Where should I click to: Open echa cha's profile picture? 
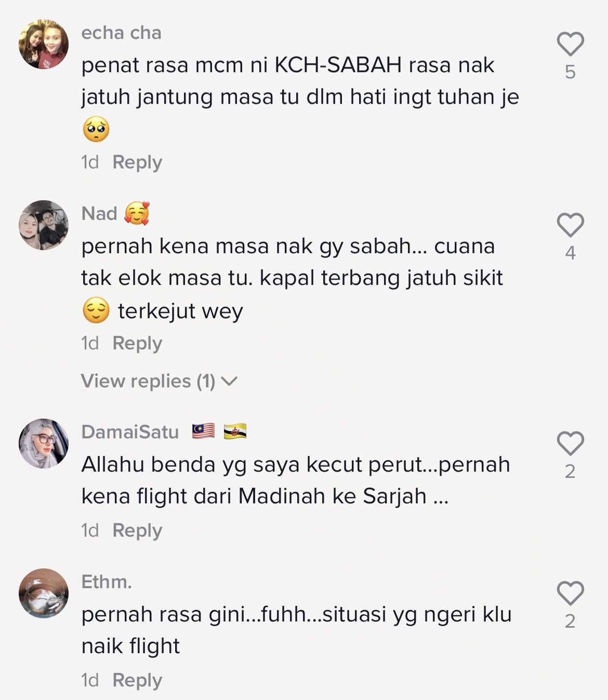44,44
